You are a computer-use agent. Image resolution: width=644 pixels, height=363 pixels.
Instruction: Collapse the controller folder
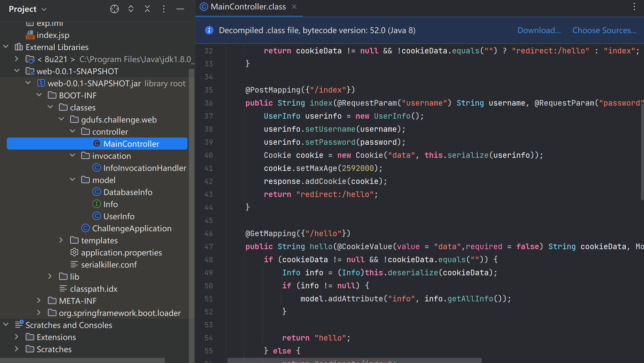(72, 131)
